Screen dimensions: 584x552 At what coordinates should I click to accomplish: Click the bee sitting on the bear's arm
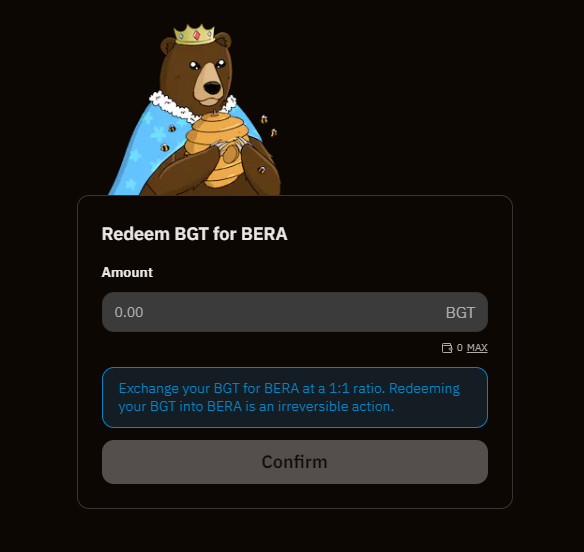coord(261,170)
